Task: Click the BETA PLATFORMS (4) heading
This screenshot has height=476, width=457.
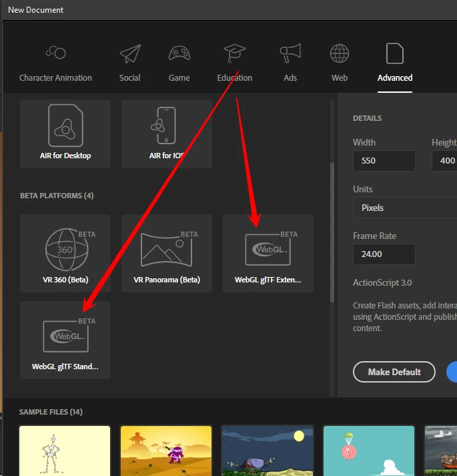Action: click(x=57, y=196)
